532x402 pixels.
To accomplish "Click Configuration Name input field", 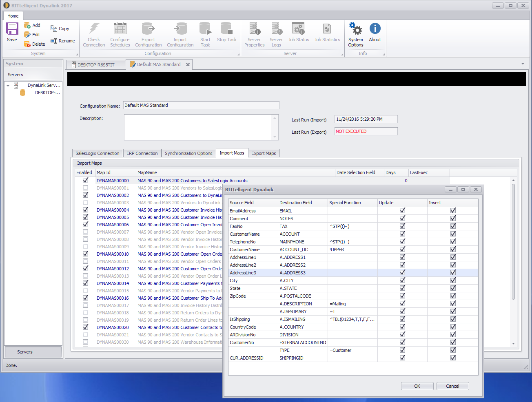I will pos(202,105).
